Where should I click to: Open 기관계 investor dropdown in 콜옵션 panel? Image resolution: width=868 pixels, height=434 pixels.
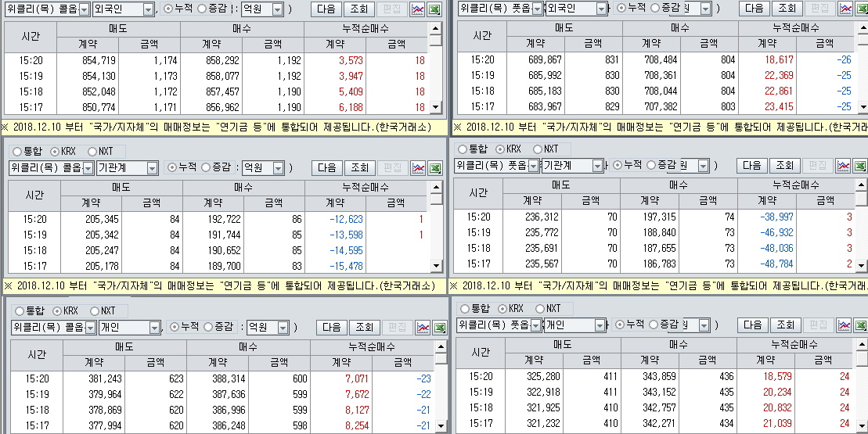pyautogui.click(x=153, y=167)
